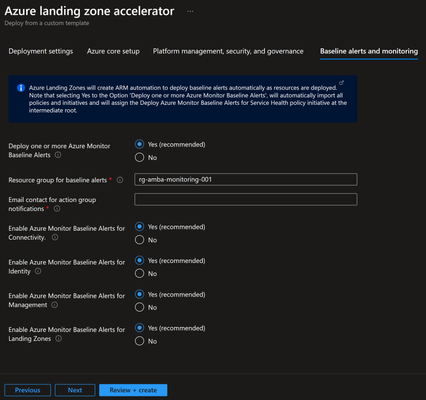Click the Next button
Image resolution: width=426 pixels, height=400 pixels.
[x=75, y=390]
